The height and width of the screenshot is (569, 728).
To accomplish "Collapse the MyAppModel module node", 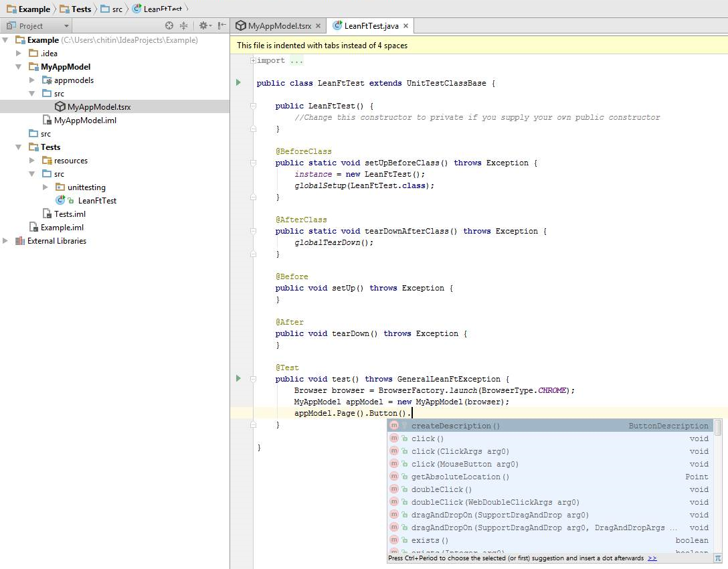I will pyautogui.click(x=19, y=67).
